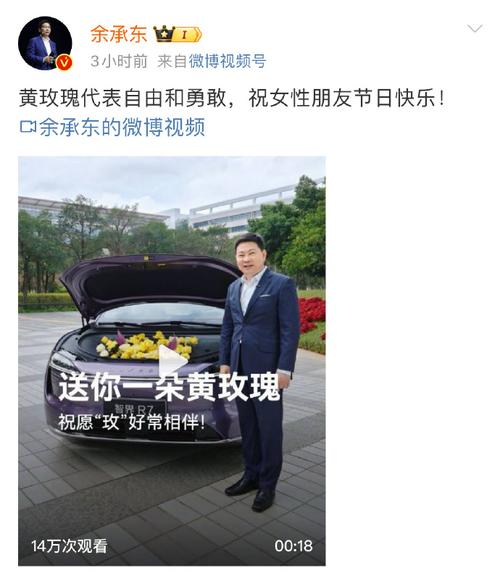Open 余承东's profile avatar

(x=45, y=43)
